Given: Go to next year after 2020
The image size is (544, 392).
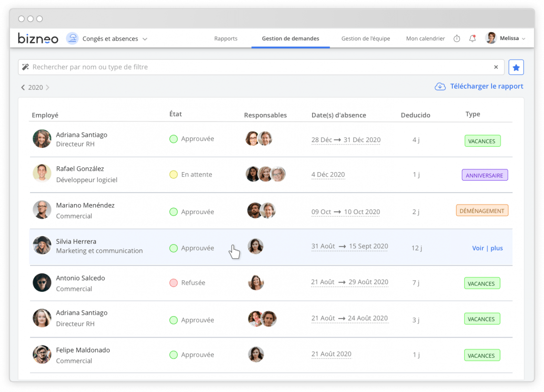Looking at the screenshot, I should coord(48,88).
